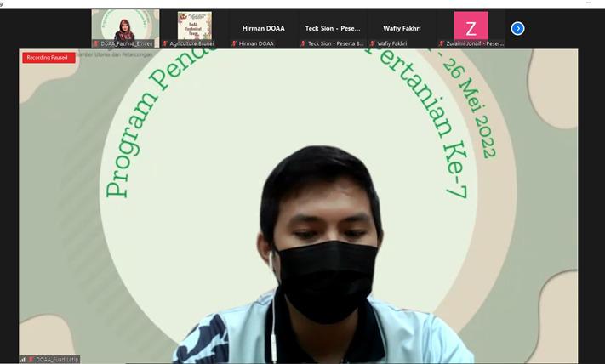The width and height of the screenshot is (605, 364).
Task: Click muted mic icon beside Wafiy Fakhri label
Action: pos(372,43)
